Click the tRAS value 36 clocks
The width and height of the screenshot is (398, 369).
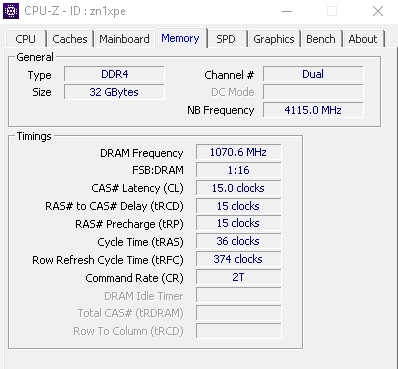(x=238, y=241)
